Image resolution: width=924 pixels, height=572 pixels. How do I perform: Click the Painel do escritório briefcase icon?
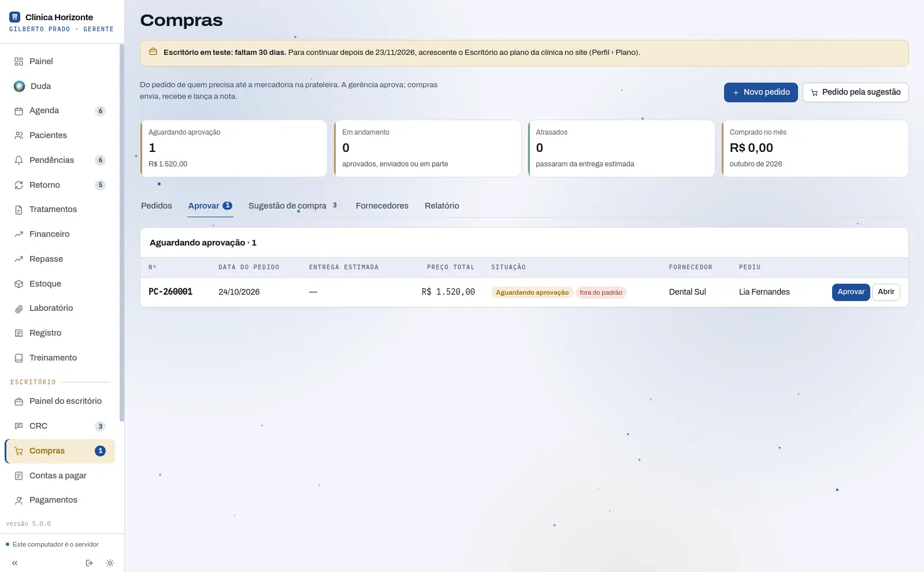tap(18, 402)
